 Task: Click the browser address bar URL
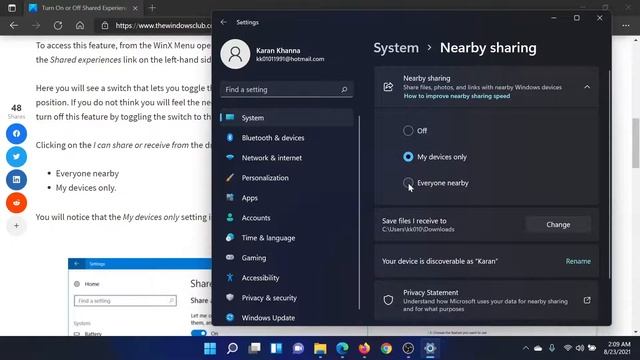pyautogui.click(x=163, y=25)
